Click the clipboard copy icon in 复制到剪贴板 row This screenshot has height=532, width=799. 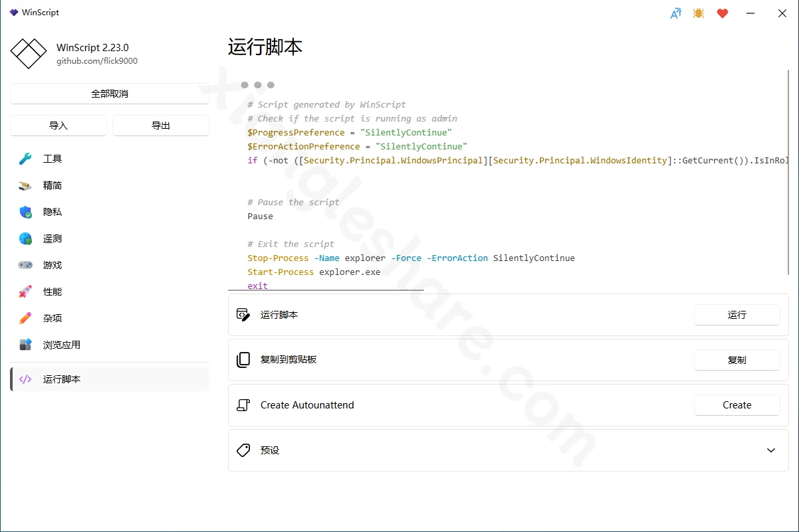tap(243, 360)
